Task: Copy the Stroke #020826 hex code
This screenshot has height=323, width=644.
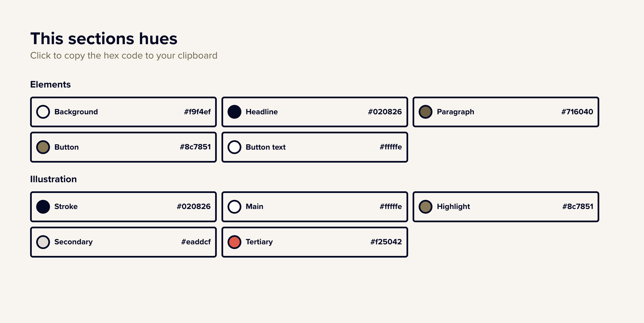Action: [194, 206]
